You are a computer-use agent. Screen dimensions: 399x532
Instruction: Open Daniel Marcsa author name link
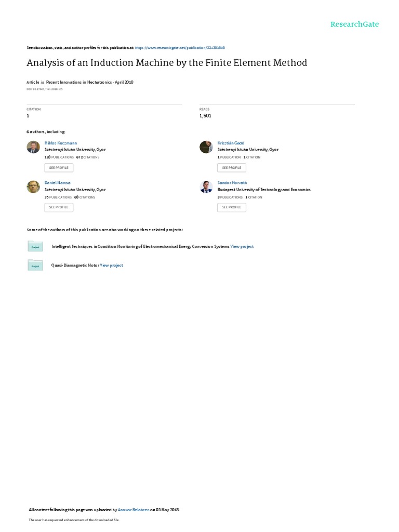[57, 182]
